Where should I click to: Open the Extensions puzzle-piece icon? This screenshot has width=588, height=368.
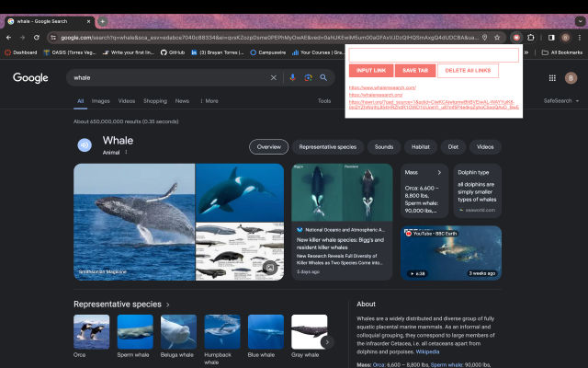pos(531,38)
